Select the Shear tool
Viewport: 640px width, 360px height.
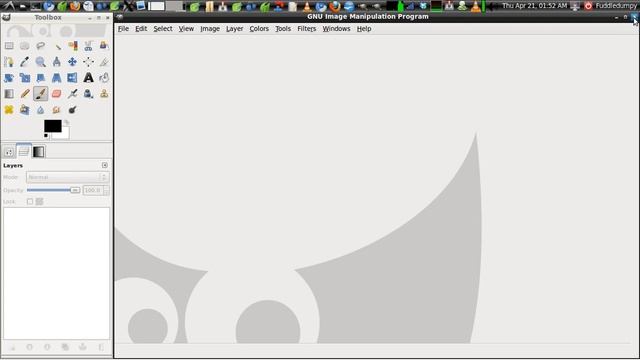click(x=40, y=78)
